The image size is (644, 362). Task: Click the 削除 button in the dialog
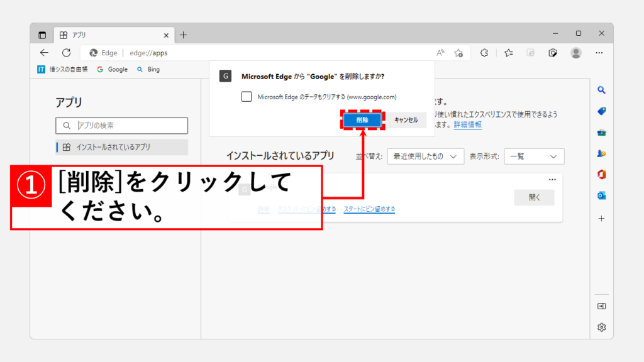[x=362, y=119]
